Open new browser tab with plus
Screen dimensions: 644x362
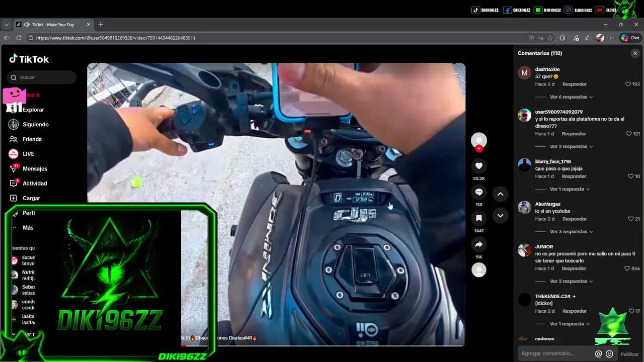coord(101,25)
